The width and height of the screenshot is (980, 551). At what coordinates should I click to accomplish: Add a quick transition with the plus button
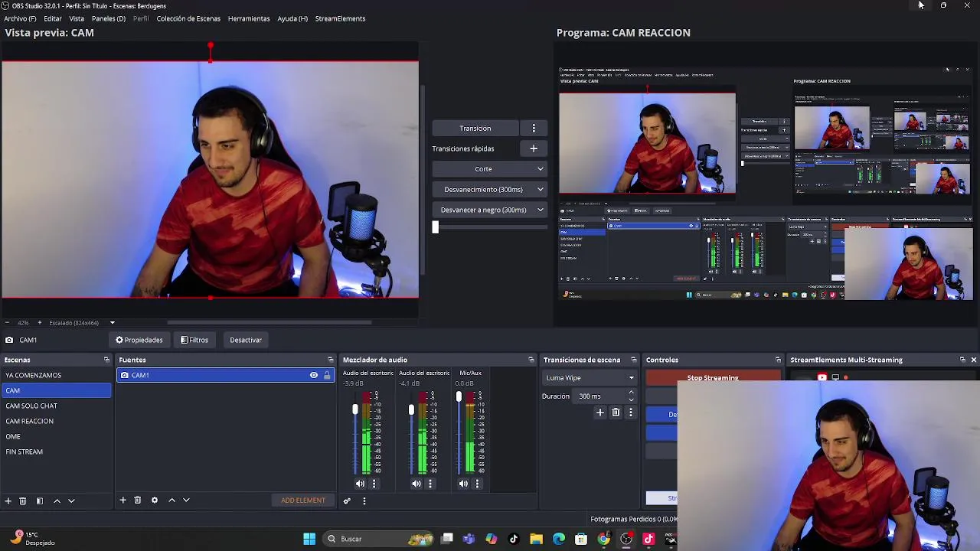coord(534,148)
